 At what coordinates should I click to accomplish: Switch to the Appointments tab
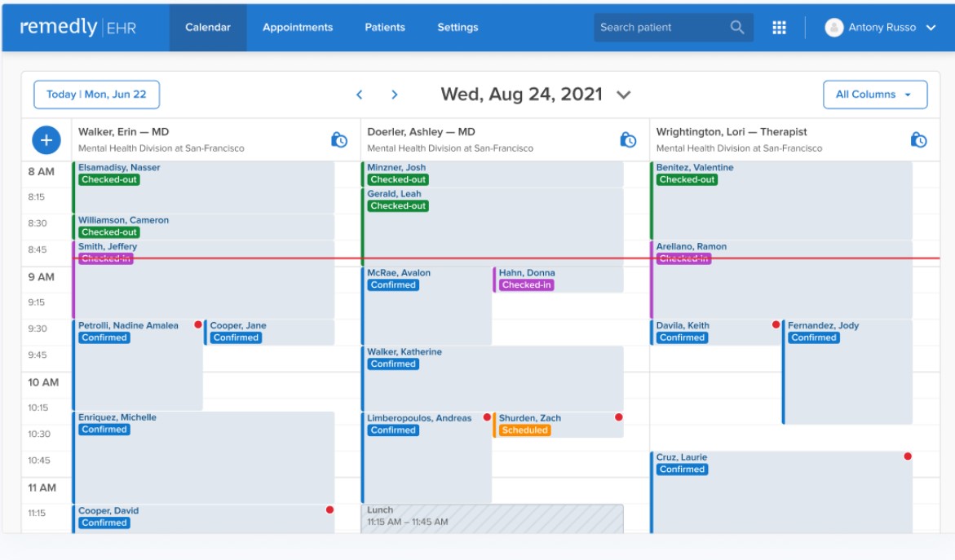[298, 27]
